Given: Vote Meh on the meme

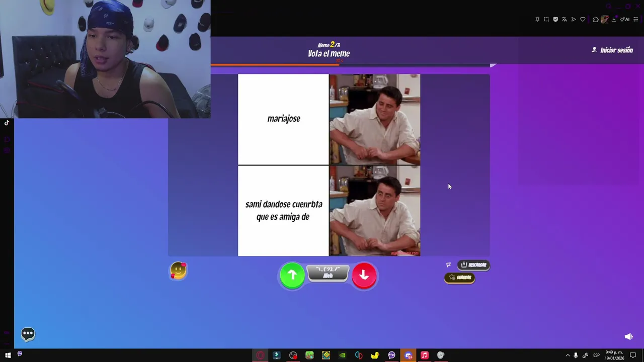Looking at the screenshot, I should click(328, 273).
